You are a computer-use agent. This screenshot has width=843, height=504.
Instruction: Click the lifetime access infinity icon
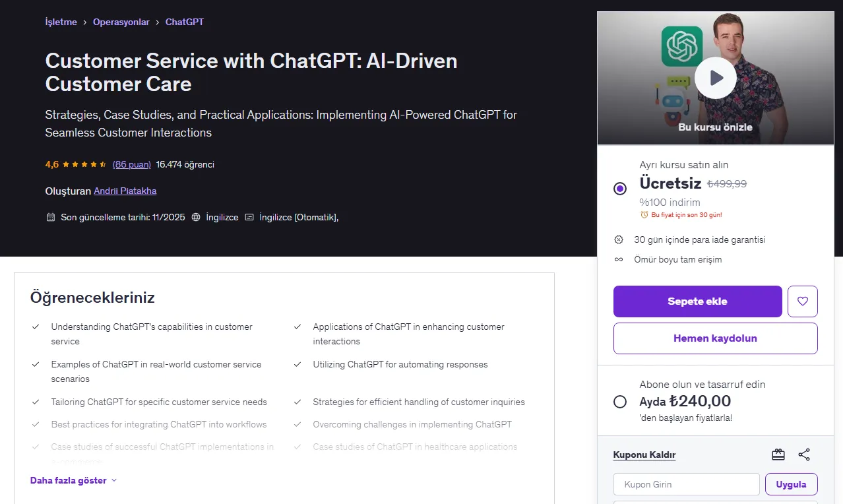pyautogui.click(x=619, y=259)
